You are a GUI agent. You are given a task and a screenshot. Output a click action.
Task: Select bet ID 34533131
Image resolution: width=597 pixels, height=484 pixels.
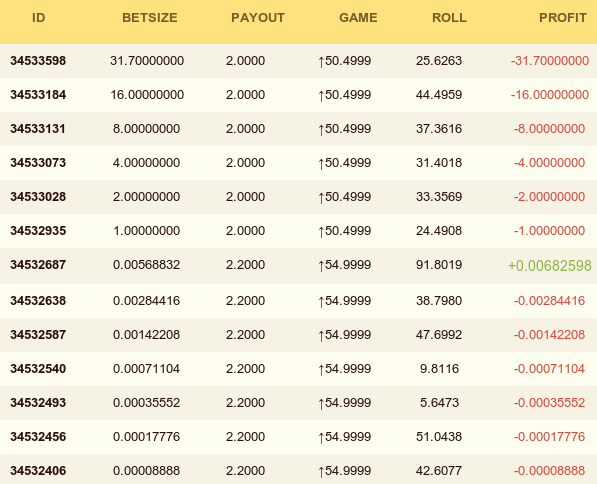click(x=38, y=129)
